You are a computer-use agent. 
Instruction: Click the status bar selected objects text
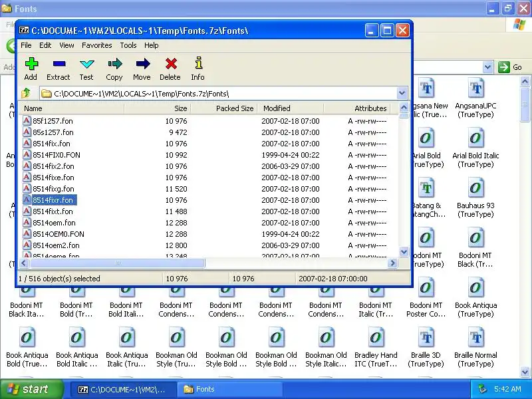click(59, 279)
